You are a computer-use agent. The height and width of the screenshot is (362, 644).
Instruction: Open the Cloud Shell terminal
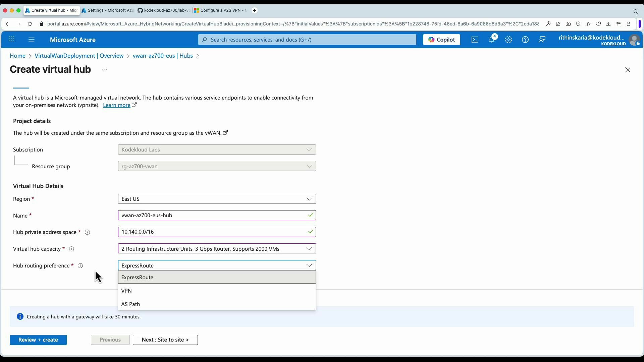475,40
